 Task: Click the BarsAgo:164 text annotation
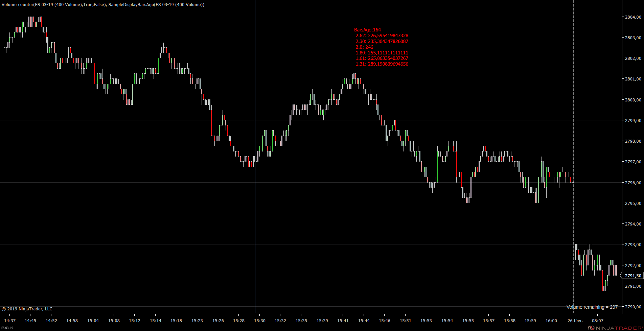point(367,30)
